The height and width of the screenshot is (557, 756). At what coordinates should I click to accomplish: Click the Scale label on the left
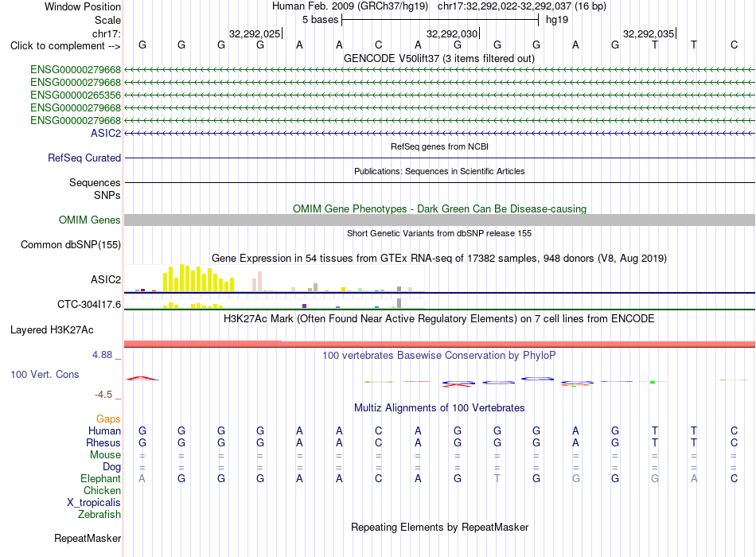coord(107,20)
